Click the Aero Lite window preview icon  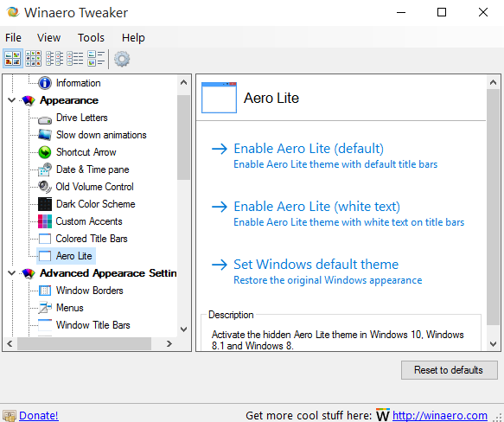click(220, 98)
